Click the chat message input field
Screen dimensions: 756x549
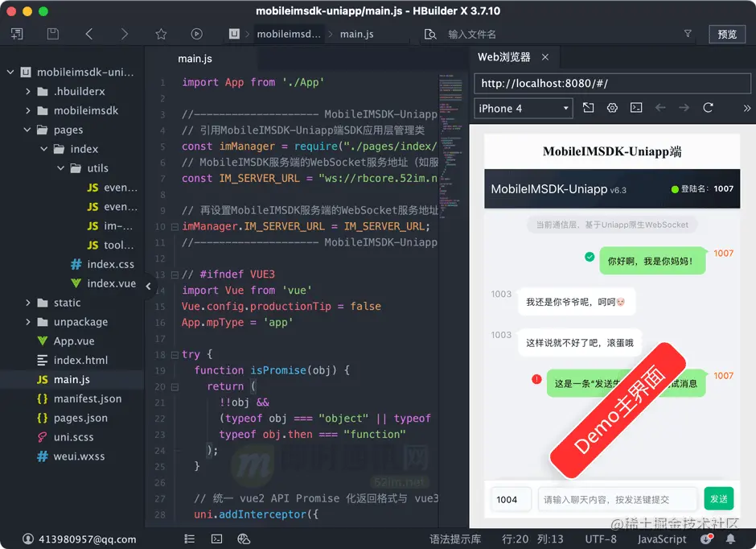(x=618, y=499)
